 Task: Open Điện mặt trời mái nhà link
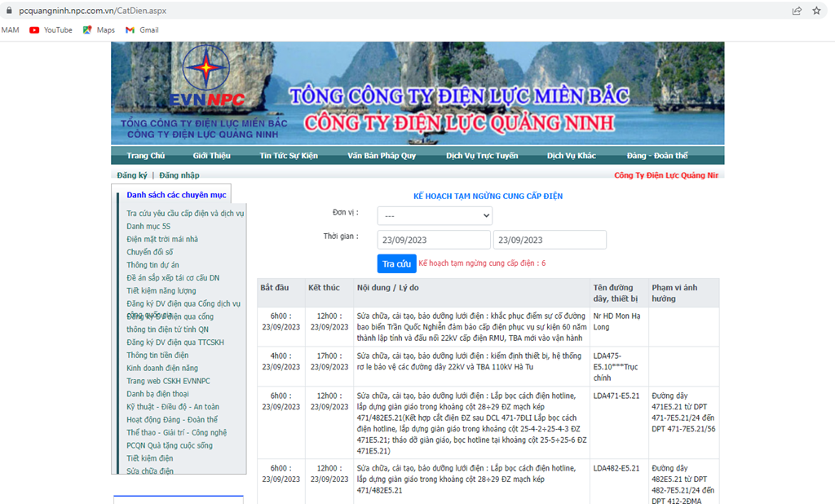(162, 239)
